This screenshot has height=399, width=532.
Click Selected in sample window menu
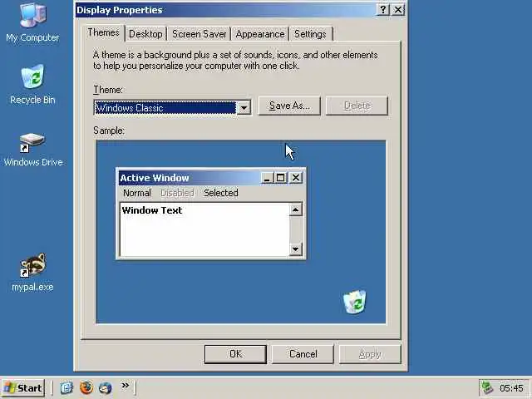click(221, 193)
